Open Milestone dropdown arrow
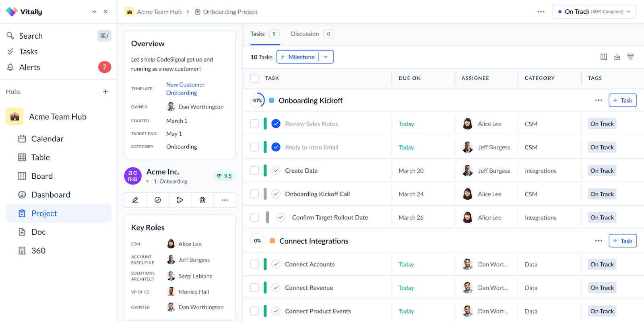 (326, 57)
